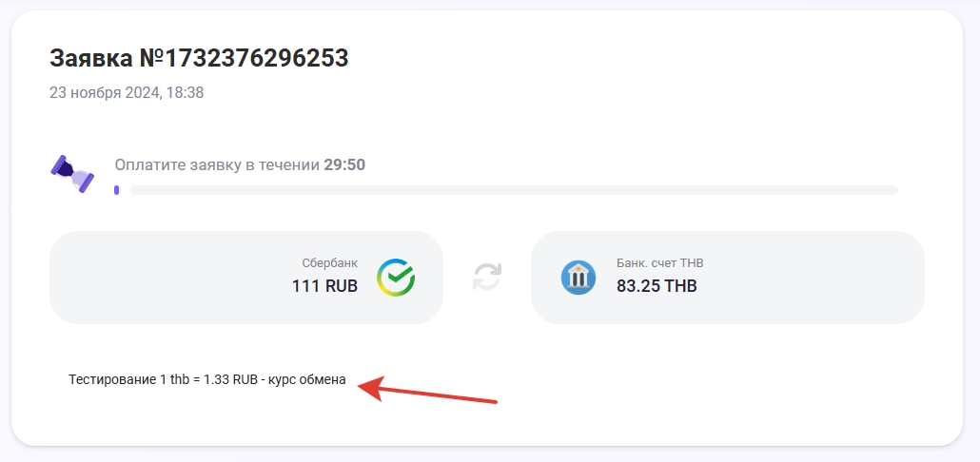Image resolution: width=980 pixels, height=462 pixels.
Task: Click the gray exchange arrows icon
Action: (487, 277)
